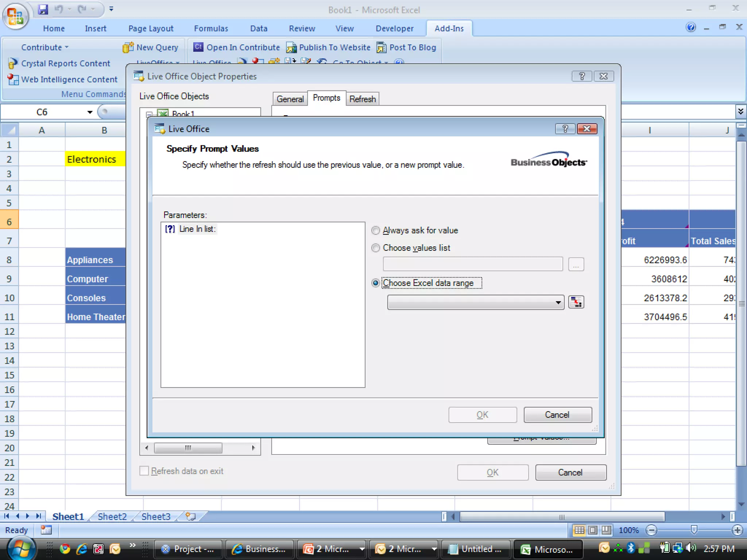Expand the formula bar chevron
747x560 pixels.
(x=740, y=111)
